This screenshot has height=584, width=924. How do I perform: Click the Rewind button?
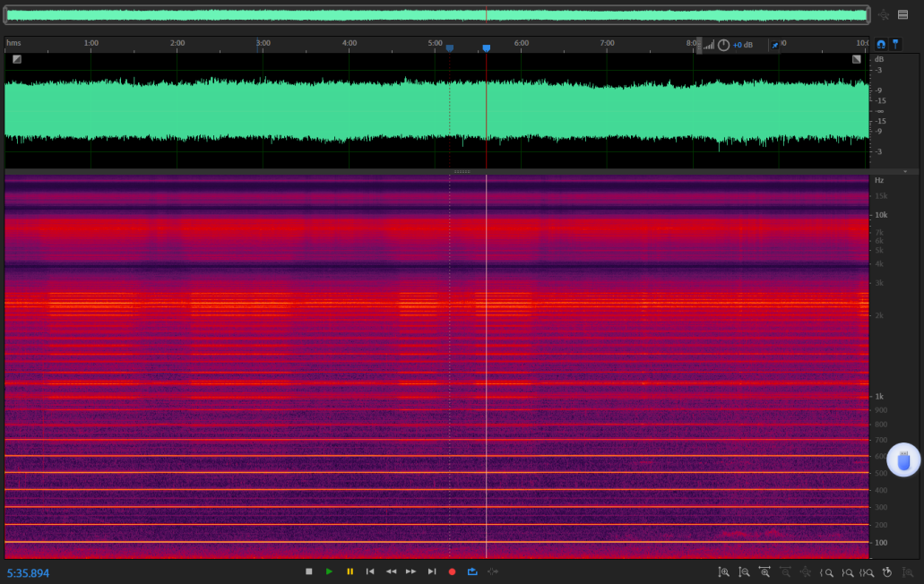tap(391, 571)
